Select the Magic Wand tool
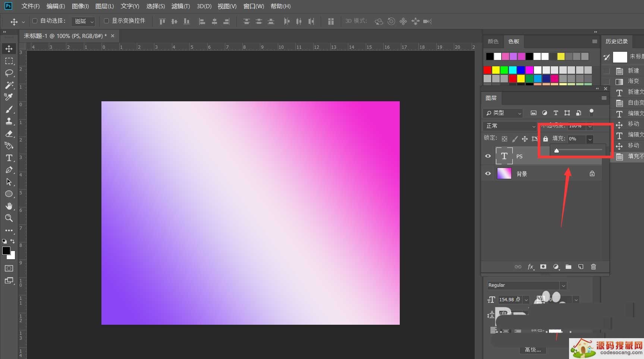 tap(9, 85)
